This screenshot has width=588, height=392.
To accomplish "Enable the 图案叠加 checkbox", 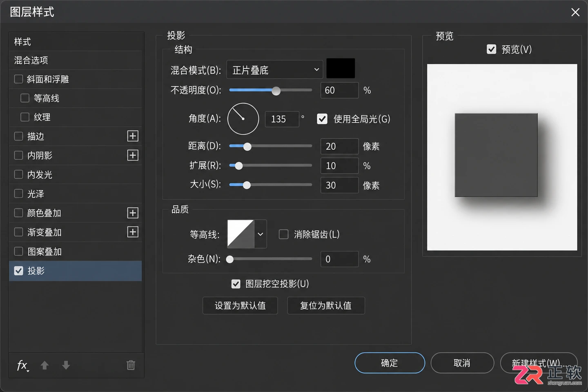I will point(18,251).
